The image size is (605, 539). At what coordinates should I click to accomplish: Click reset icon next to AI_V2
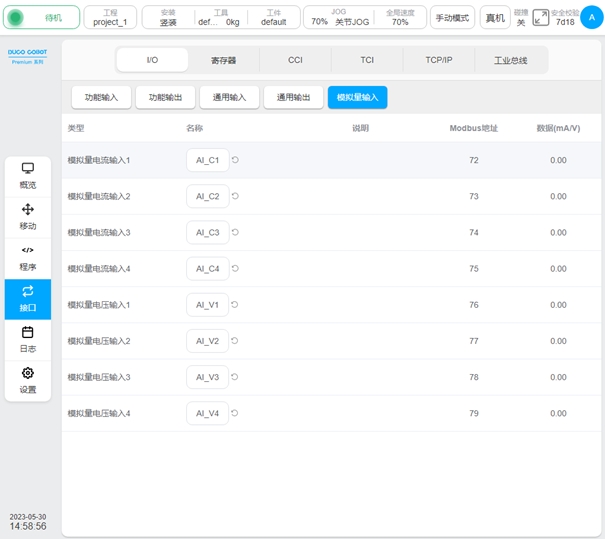click(236, 341)
